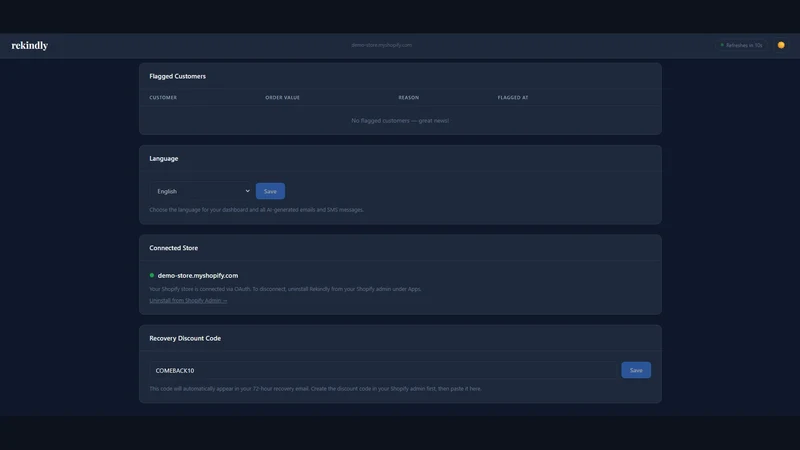The width and height of the screenshot is (800, 450).
Task: Save the recovery discount code
Action: click(636, 370)
